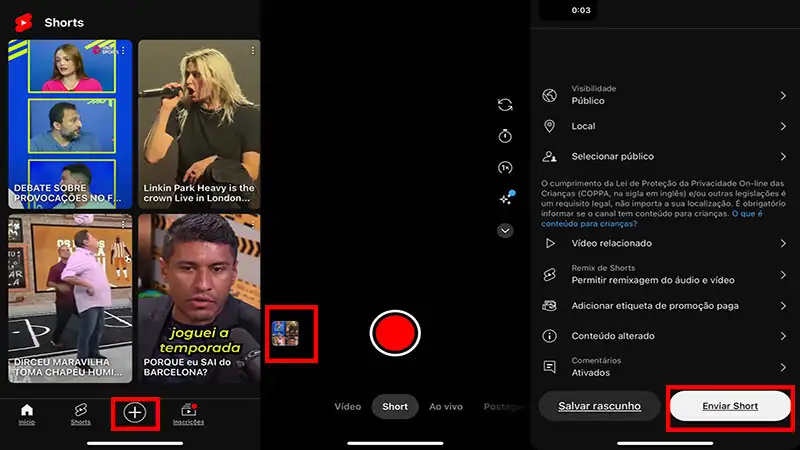Open Permitir remixagem do áudio e vídeo
The image size is (800, 450).
coord(665,275)
